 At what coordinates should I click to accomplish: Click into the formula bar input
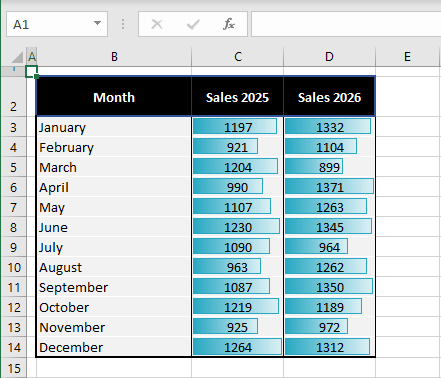click(x=346, y=24)
